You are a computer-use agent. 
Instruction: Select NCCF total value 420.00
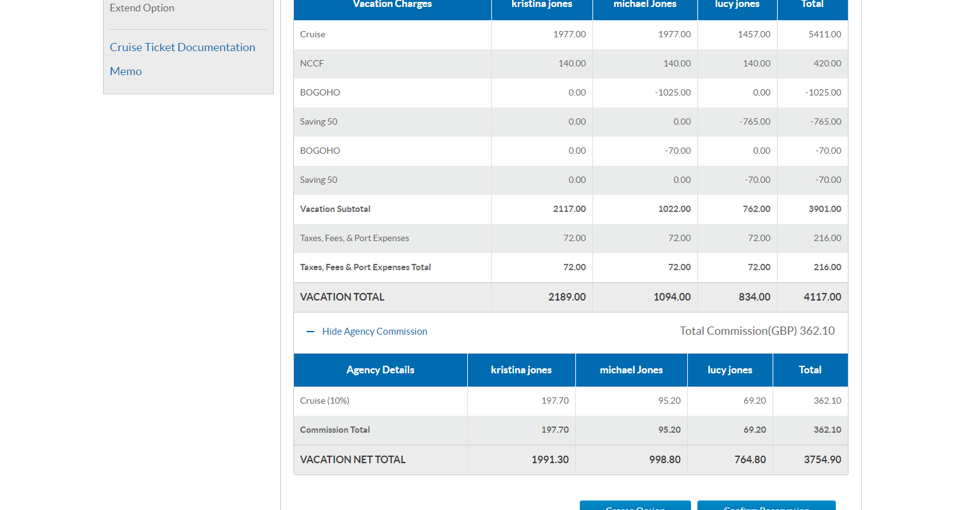[828, 64]
